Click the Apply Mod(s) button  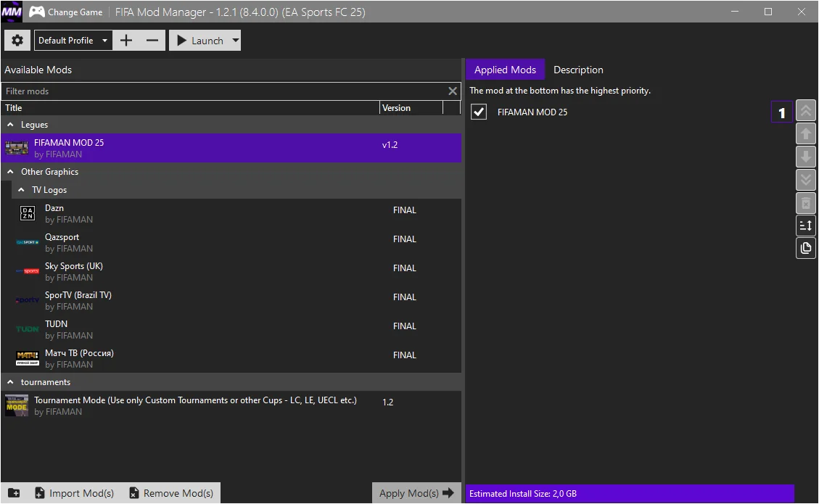tap(417, 493)
